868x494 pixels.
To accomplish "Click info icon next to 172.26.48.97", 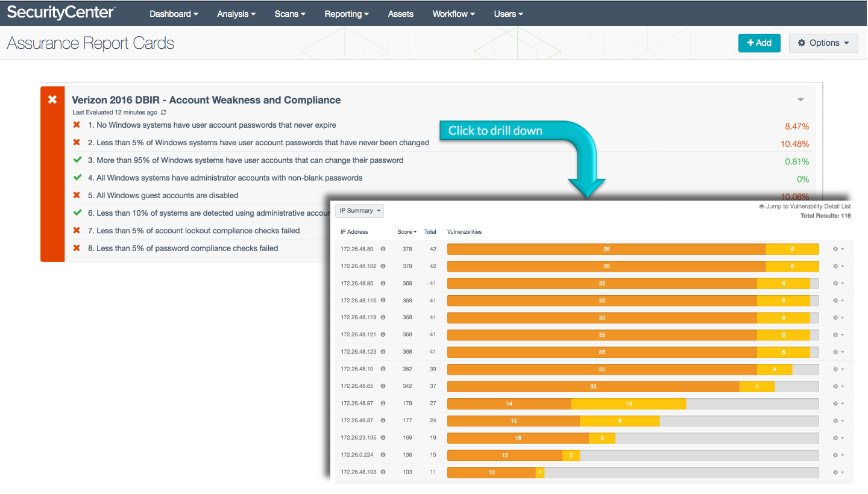I will tap(383, 403).
